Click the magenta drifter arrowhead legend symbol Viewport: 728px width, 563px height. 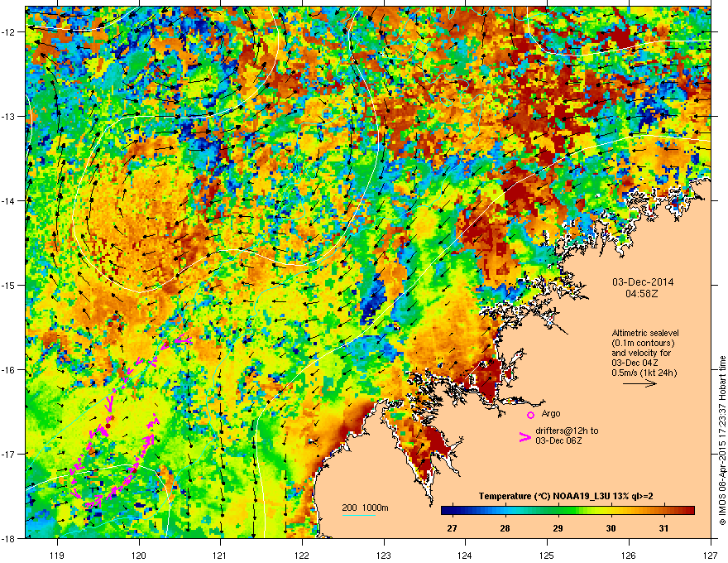[x=524, y=437]
